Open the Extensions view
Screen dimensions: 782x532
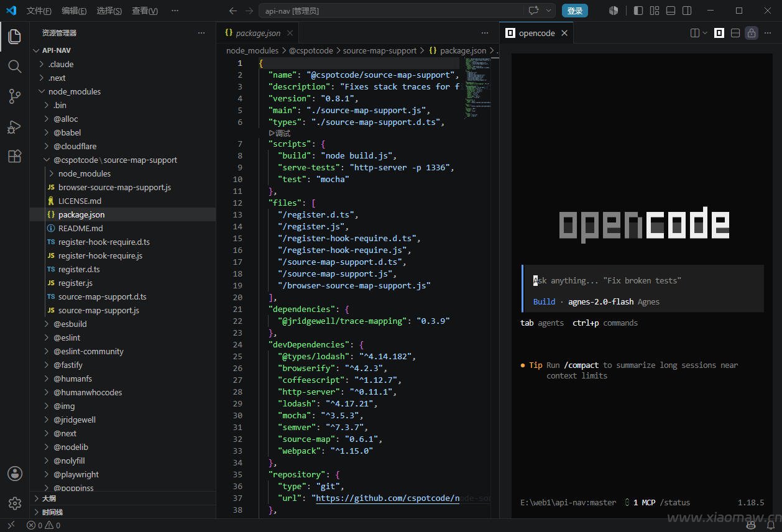pos(15,156)
